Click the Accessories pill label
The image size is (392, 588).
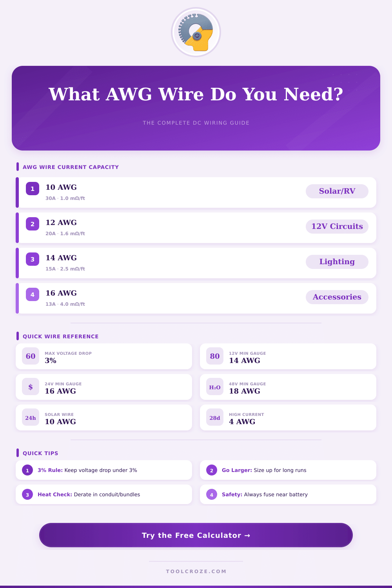(x=337, y=297)
